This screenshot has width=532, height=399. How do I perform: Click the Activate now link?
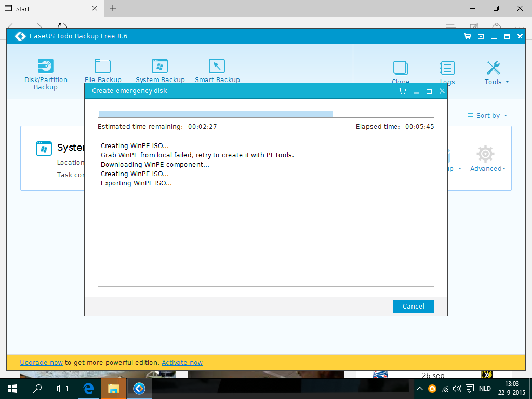pos(182,363)
